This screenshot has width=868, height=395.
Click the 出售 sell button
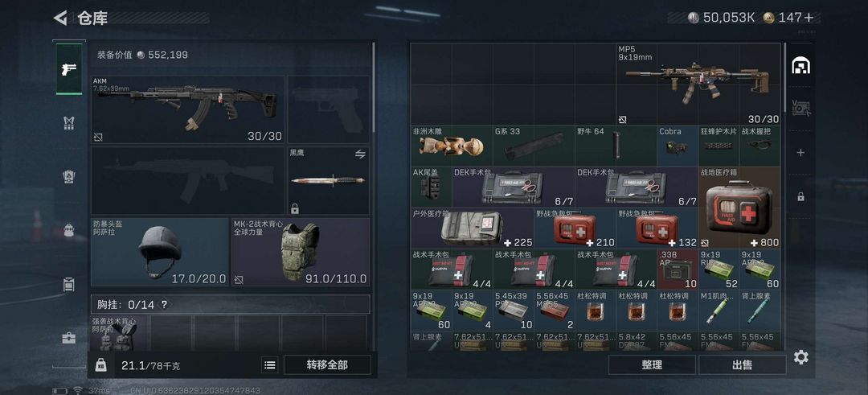[742, 364]
